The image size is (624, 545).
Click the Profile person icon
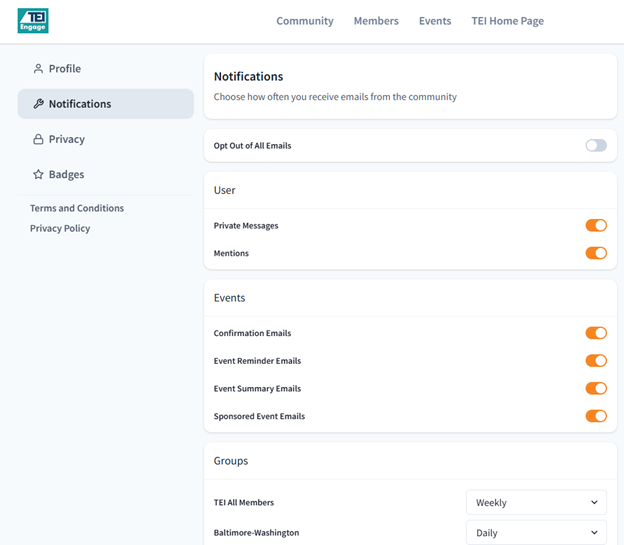coord(38,69)
